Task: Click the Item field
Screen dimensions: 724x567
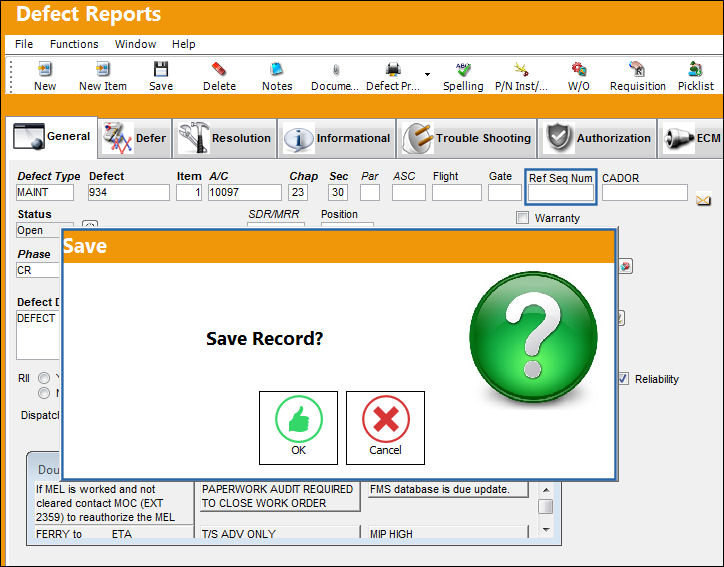Action: coord(189,193)
